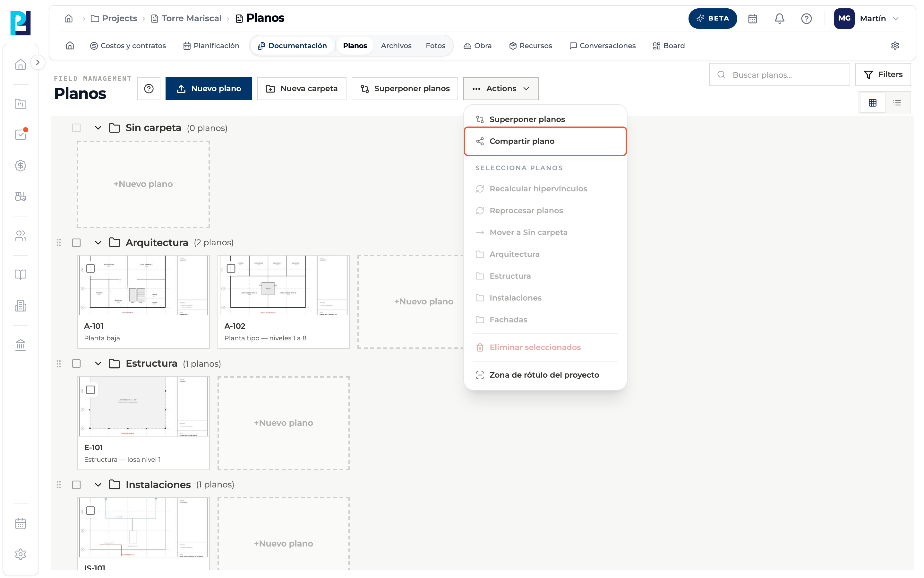Select the Arquitectura folder checkbox
Screen dimensions: 924x578
coord(76,242)
